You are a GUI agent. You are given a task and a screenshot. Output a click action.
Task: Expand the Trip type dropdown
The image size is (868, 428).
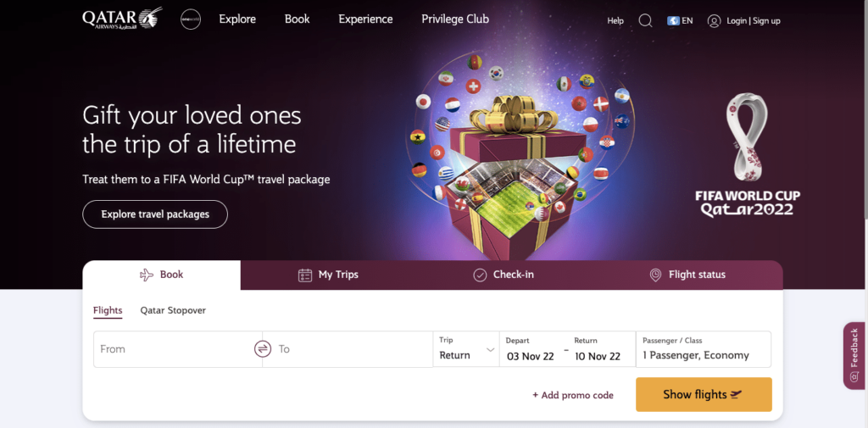(x=466, y=349)
